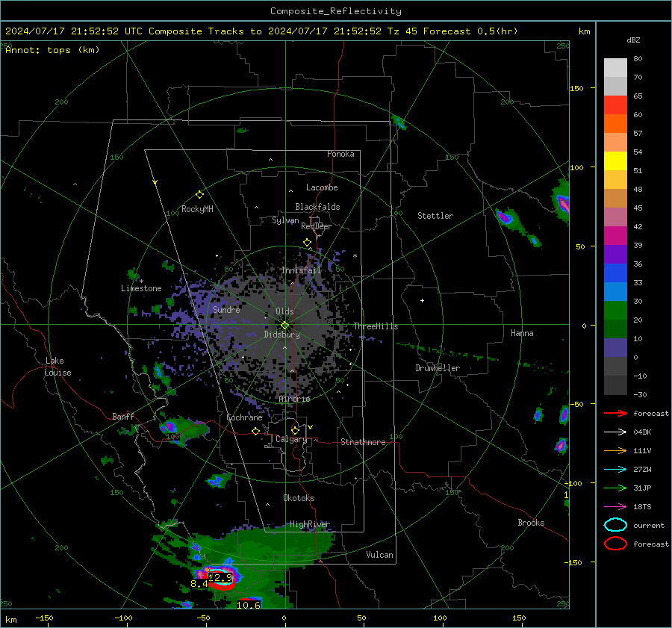Viewport: 672px width, 628px height.
Task: Click the UTC Composite Tracks timestamp header
Action: click(x=261, y=31)
